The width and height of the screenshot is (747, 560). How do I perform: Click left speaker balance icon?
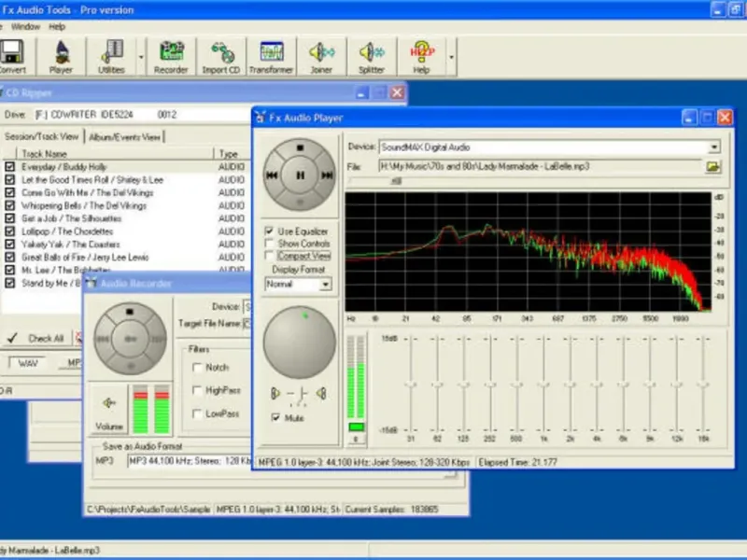click(x=275, y=393)
